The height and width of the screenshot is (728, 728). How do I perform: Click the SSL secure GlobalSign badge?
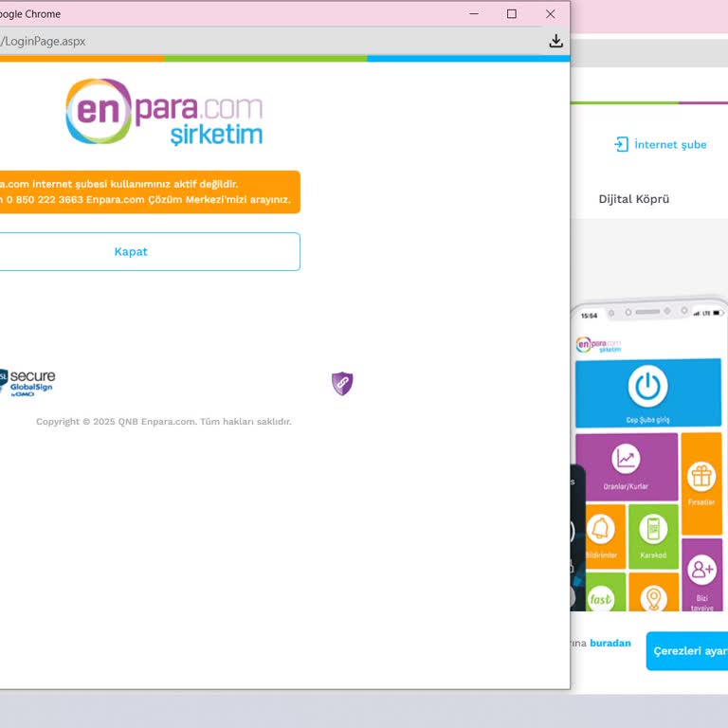coord(27,383)
